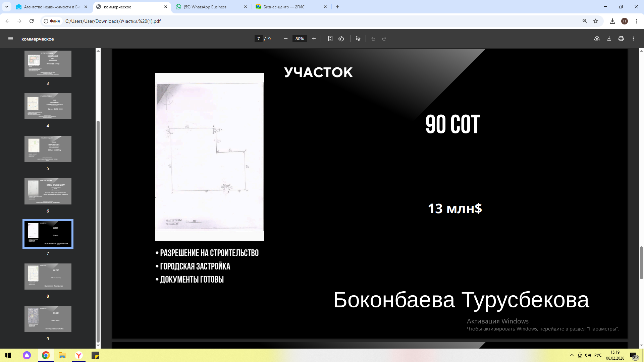
Task: Toggle the PDF sidebar menu icon
Action: click(11, 39)
